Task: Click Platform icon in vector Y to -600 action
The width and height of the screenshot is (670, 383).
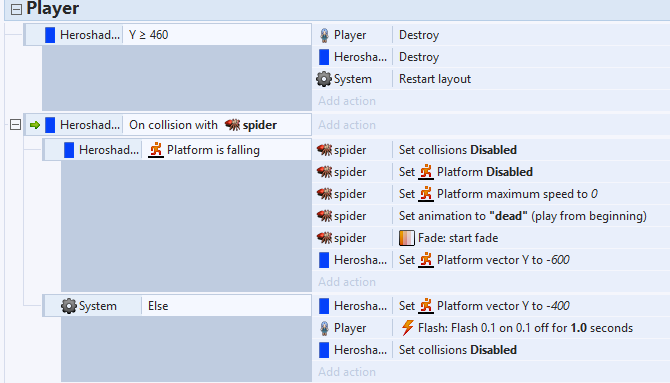Action: pos(426,260)
